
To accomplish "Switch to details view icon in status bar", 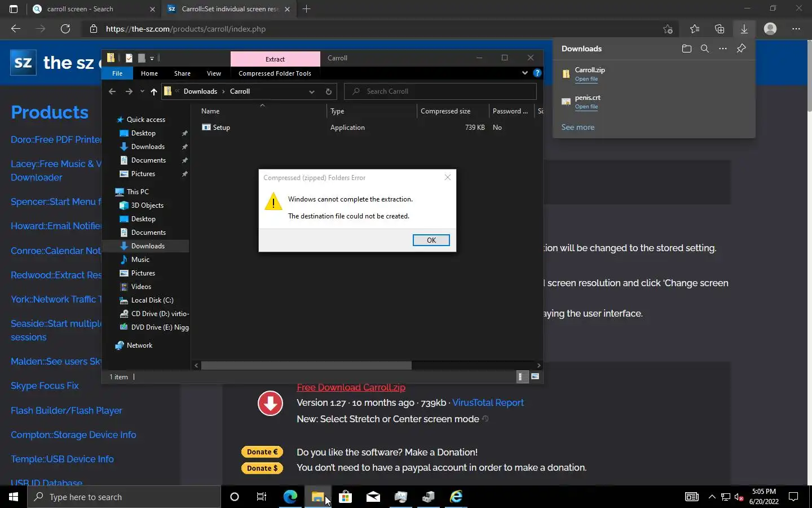I will click(x=522, y=376).
